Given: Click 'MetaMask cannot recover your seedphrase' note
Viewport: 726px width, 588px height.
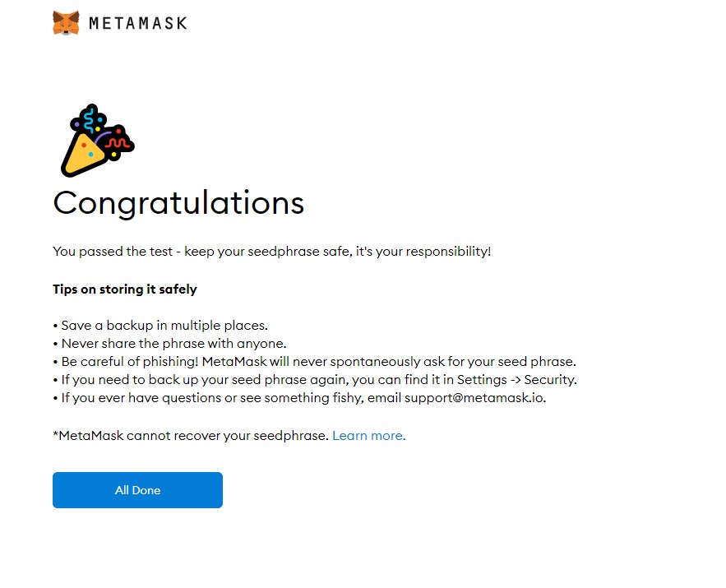Looking at the screenshot, I should coord(191,436).
